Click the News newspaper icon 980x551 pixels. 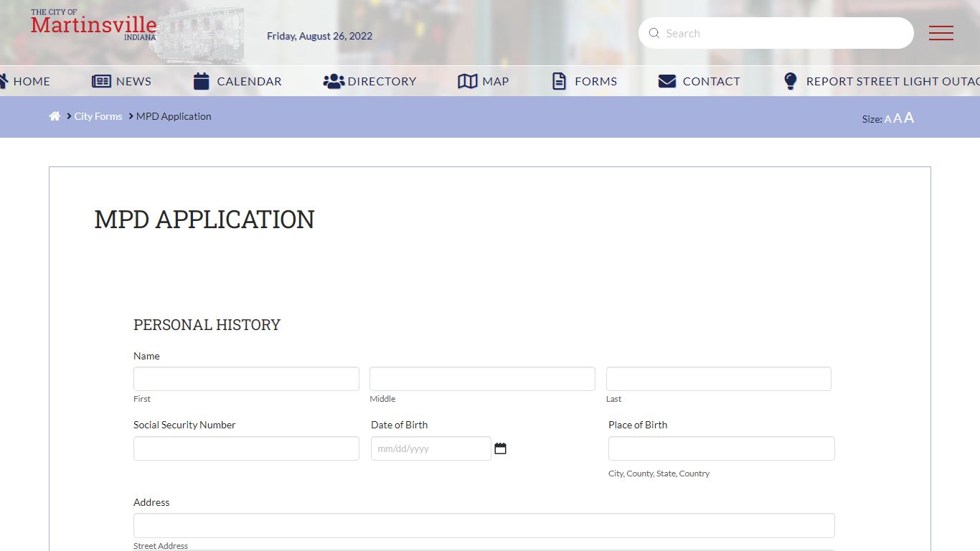coord(101,81)
